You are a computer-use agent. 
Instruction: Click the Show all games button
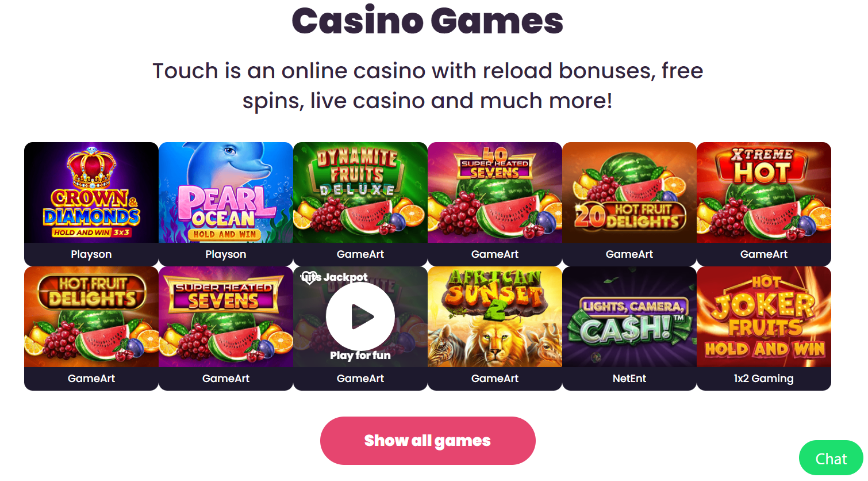pyautogui.click(x=428, y=441)
